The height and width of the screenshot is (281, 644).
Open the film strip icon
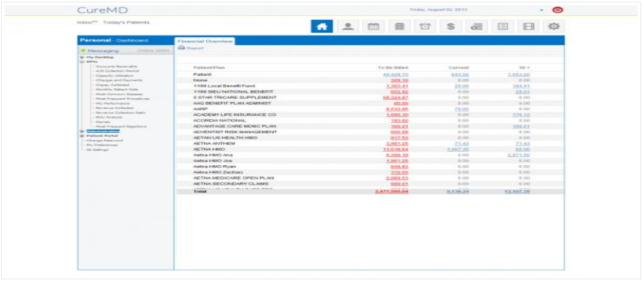coord(528,26)
